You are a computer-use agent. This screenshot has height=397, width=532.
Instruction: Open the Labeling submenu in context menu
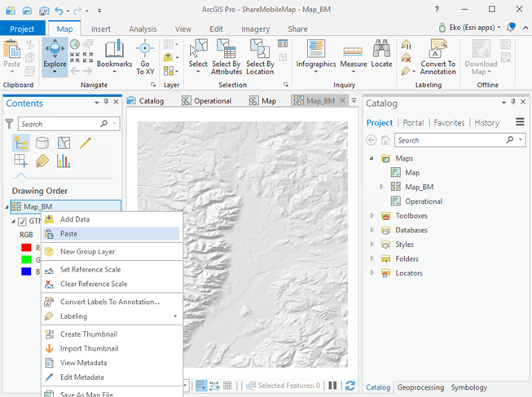(x=112, y=316)
